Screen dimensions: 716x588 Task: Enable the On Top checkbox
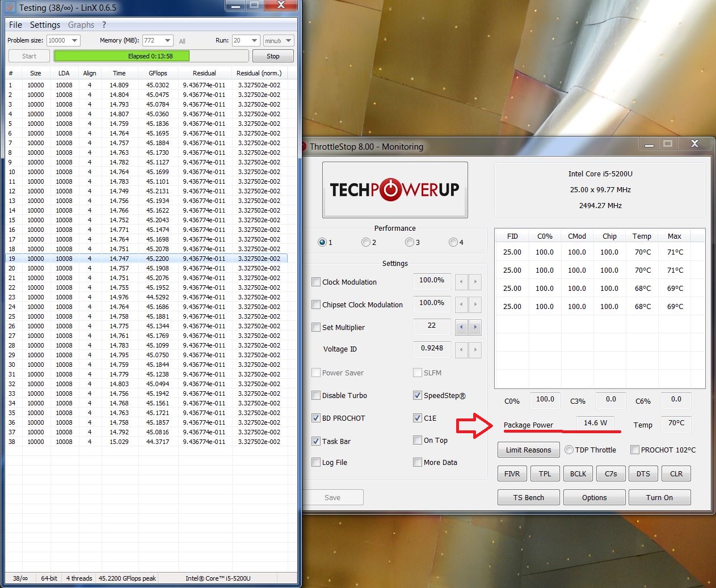418,440
